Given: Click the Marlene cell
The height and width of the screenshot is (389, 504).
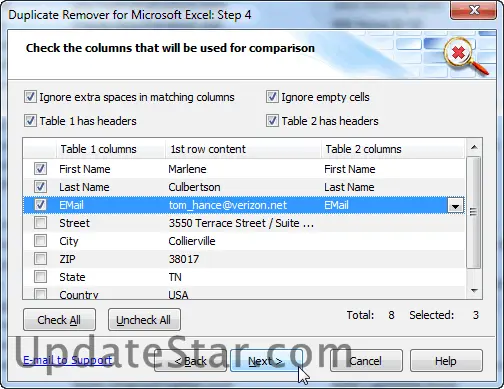Looking at the screenshot, I should pos(187,169).
